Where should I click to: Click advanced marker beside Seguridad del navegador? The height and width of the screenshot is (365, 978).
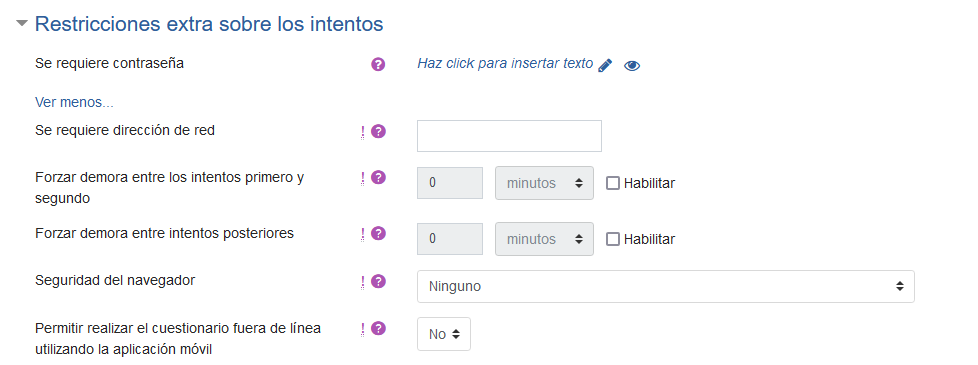[x=362, y=282]
